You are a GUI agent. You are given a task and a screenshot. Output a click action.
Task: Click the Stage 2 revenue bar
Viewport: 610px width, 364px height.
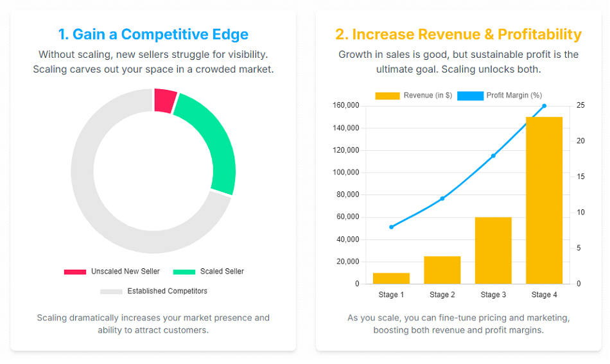[x=442, y=270]
